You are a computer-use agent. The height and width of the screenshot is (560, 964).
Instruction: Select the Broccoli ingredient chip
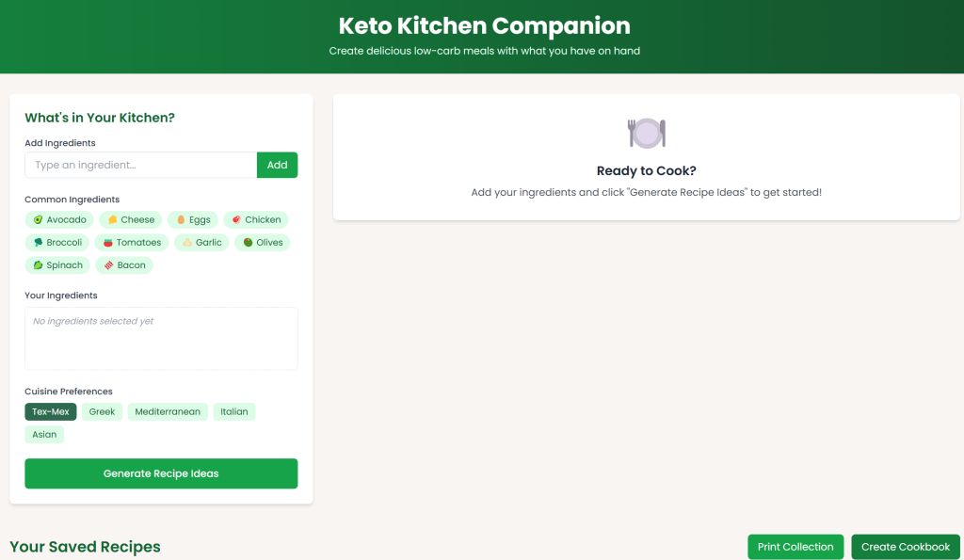(57, 242)
